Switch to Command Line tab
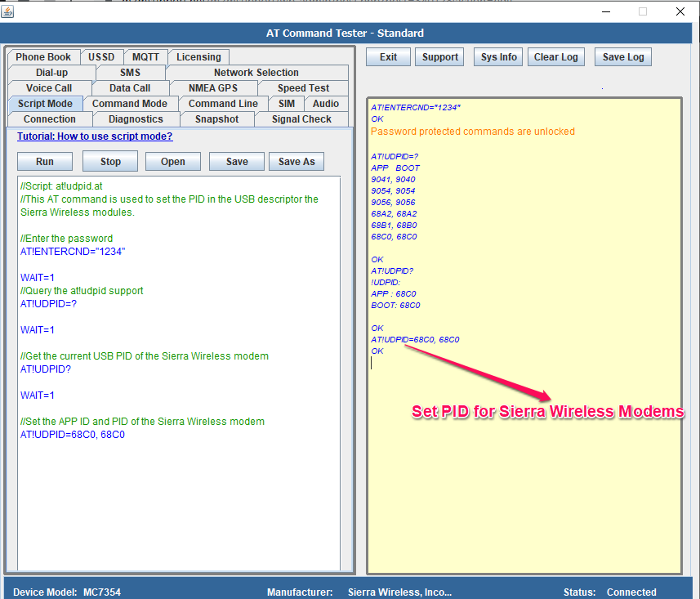Screen dimensions: 700x599 click(x=223, y=104)
